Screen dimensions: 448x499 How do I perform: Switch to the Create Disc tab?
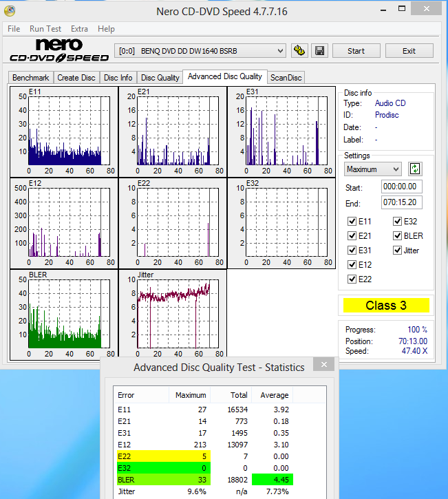tap(76, 78)
